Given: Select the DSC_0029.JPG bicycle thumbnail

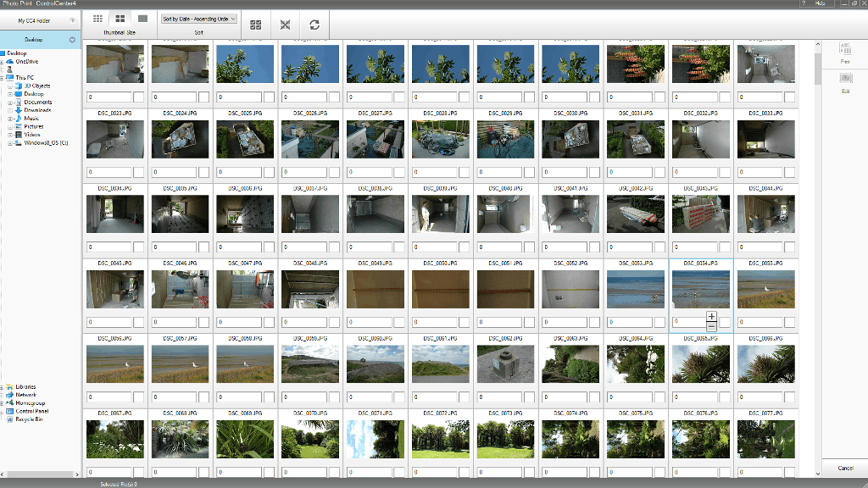Looking at the screenshot, I should coord(505,140).
